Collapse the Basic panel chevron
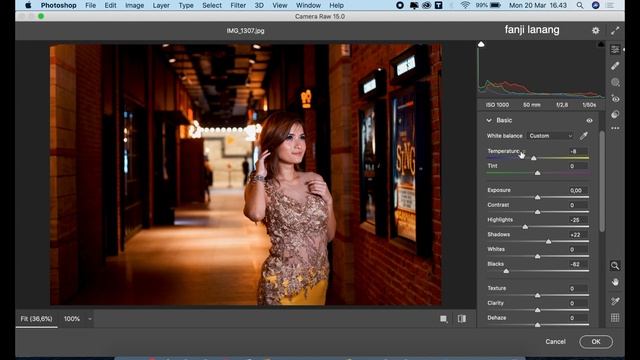This screenshot has width=640, height=360. pos(489,120)
